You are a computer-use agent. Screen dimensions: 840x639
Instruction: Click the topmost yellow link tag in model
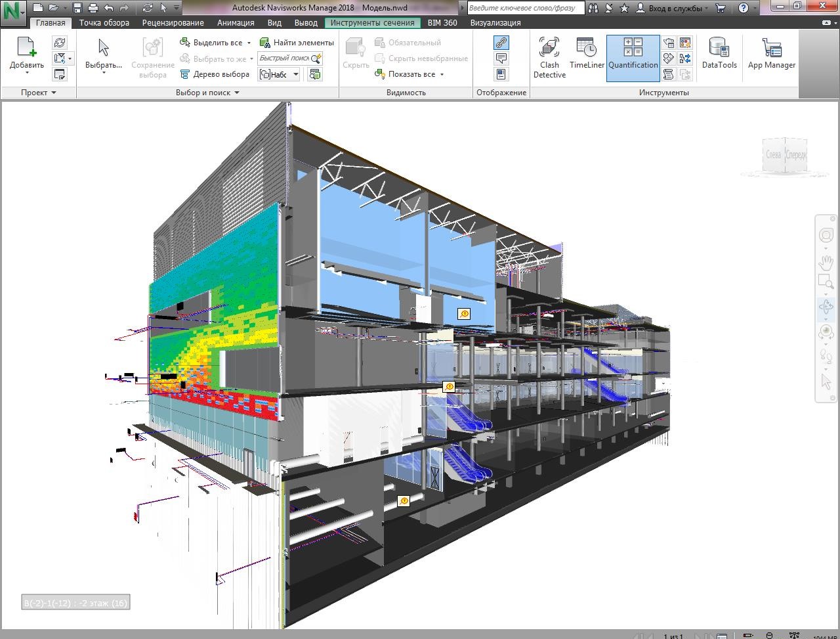(x=464, y=315)
